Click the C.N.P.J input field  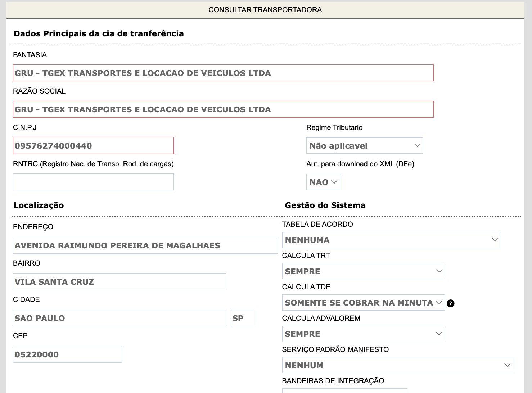pyautogui.click(x=93, y=146)
